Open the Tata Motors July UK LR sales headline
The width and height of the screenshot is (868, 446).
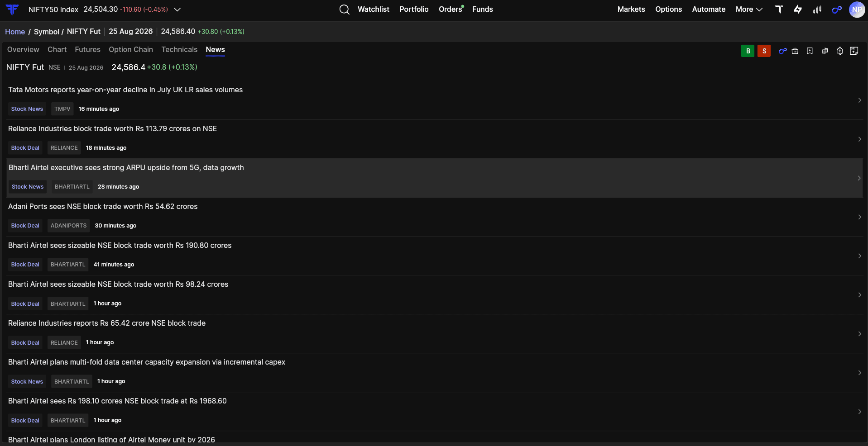coord(125,90)
